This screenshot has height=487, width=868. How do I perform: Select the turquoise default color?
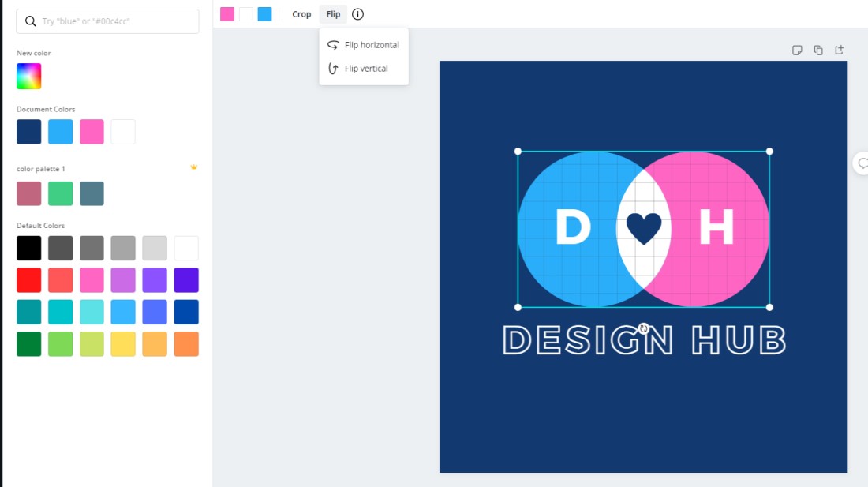60,312
